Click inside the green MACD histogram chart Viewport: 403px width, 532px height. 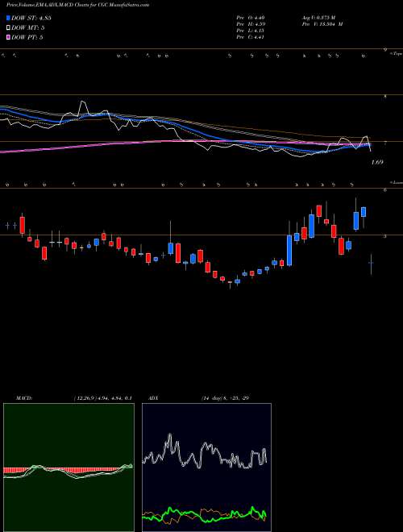coord(69,468)
